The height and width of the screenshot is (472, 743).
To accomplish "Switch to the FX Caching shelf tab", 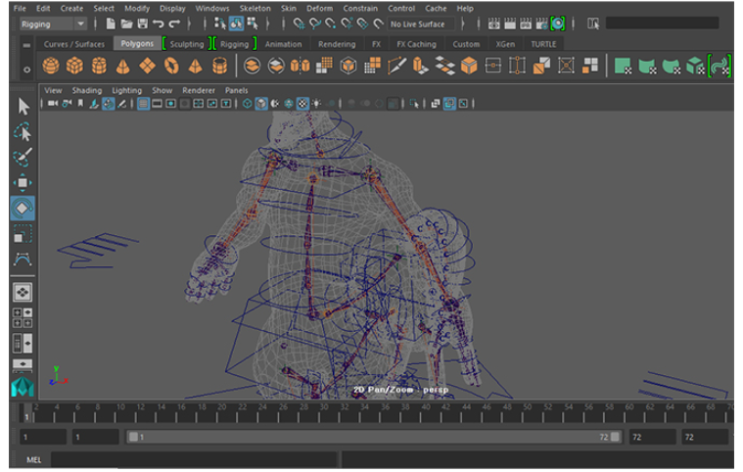I will [416, 44].
